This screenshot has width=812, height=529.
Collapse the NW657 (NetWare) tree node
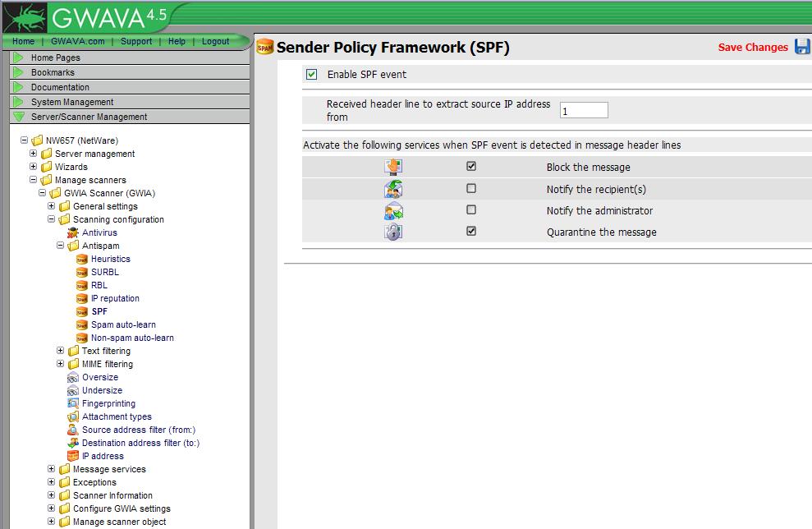coord(25,140)
